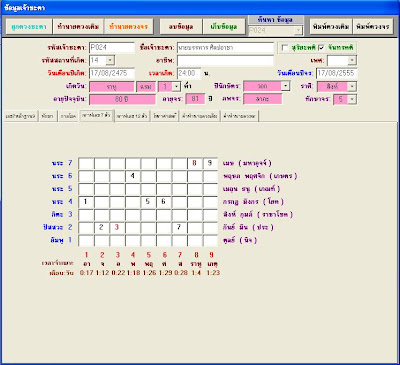
Task: Untick the จันทรคติ checkbox
Action: click(321, 48)
